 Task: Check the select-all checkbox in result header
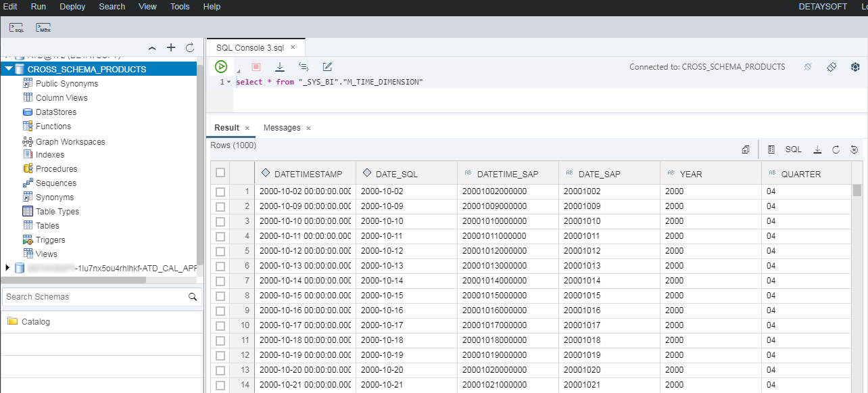pyautogui.click(x=220, y=172)
